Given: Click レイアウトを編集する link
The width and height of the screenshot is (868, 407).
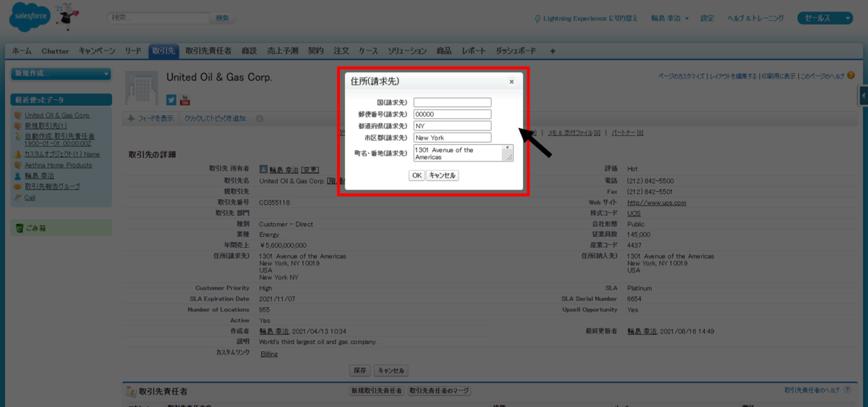Looking at the screenshot, I should point(733,76).
